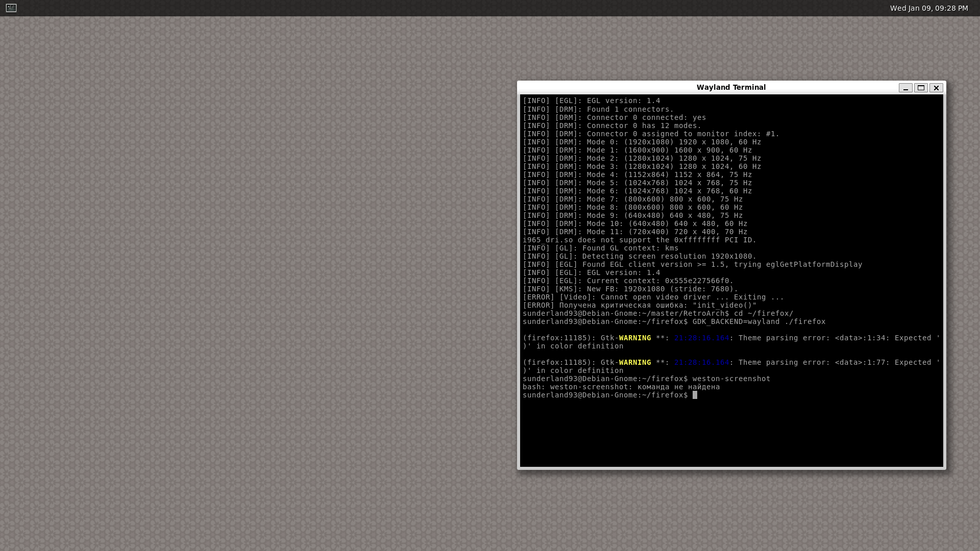This screenshot has width=980, height=551.
Task: Click the '[ERROR] [Video]: Cannot open video driver' line
Action: 653,297
